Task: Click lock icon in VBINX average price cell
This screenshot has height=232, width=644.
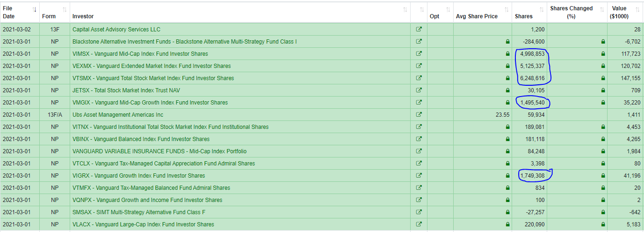Action: coord(507,139)
